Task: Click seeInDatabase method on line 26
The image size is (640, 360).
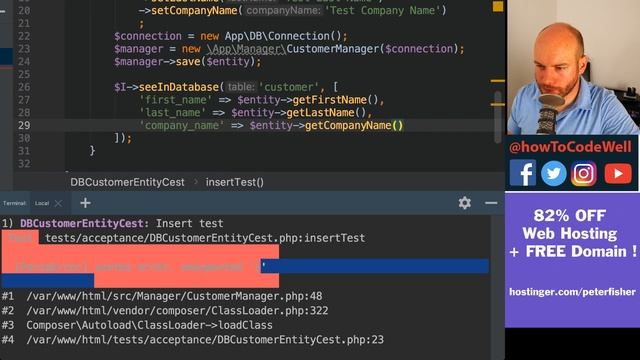Action: click(179, 87)
